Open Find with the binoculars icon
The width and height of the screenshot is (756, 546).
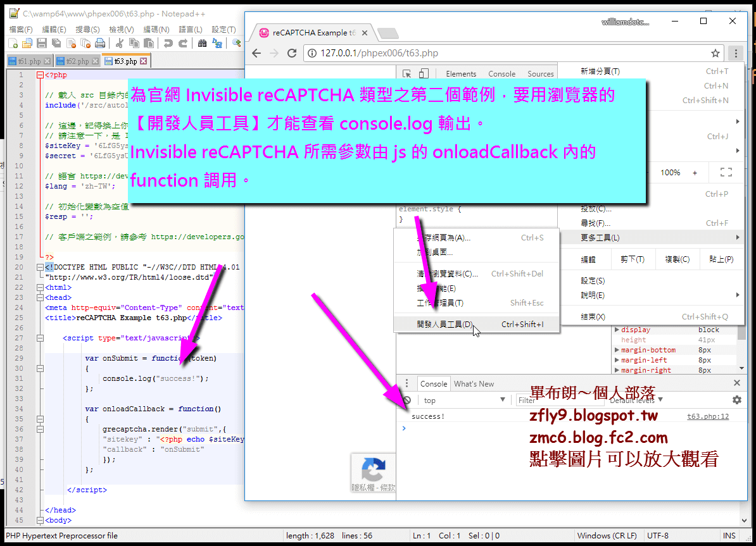[203, 44]
